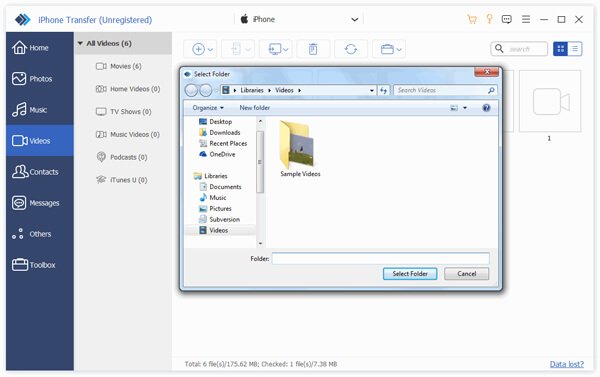Collapse the All Videos (6) tree
This screenshot has height=377, width=600.
[80, 43]
